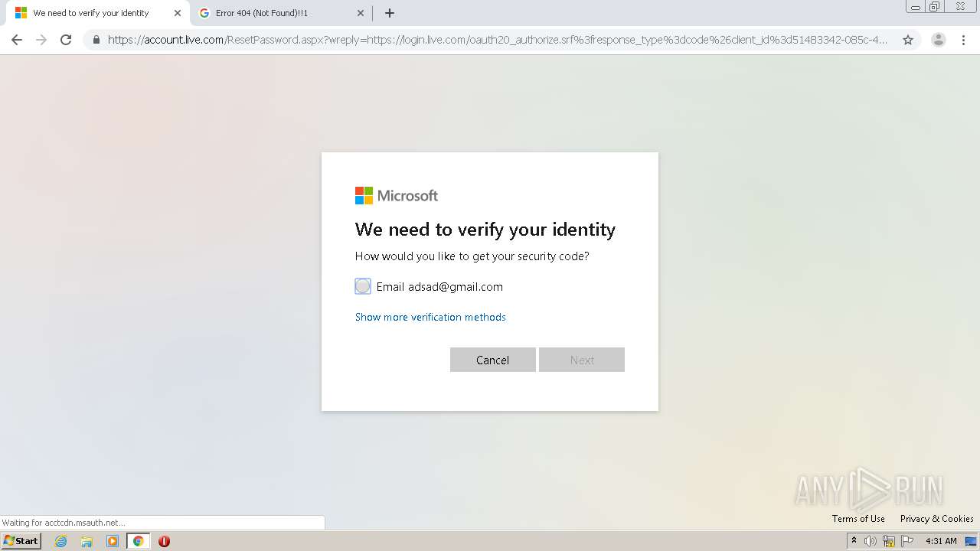The height and width of the screenshot is (551, 980).
Task: Minimize the Chrome window
Action: coord(915,7)
